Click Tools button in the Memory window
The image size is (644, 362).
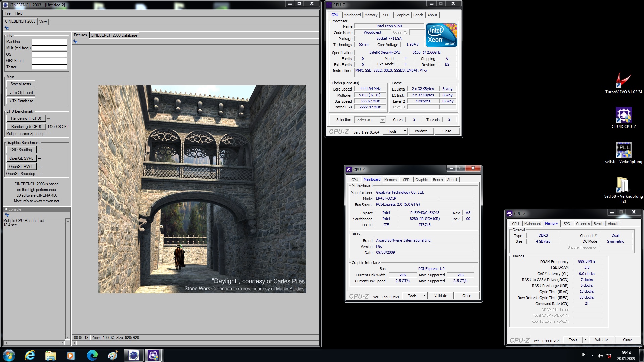pos(573,340)
